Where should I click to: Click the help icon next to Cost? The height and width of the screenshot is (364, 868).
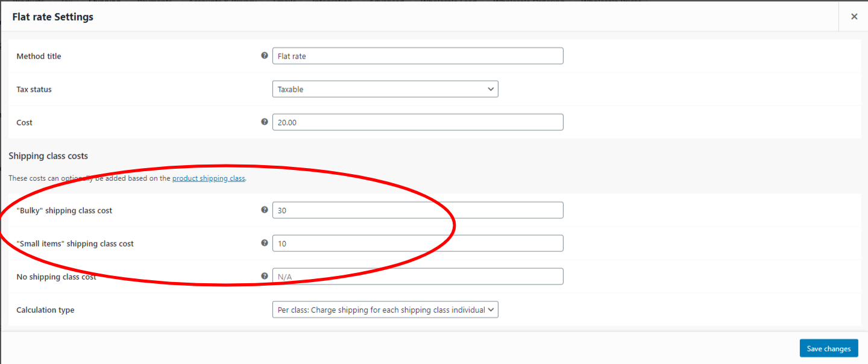264,122
